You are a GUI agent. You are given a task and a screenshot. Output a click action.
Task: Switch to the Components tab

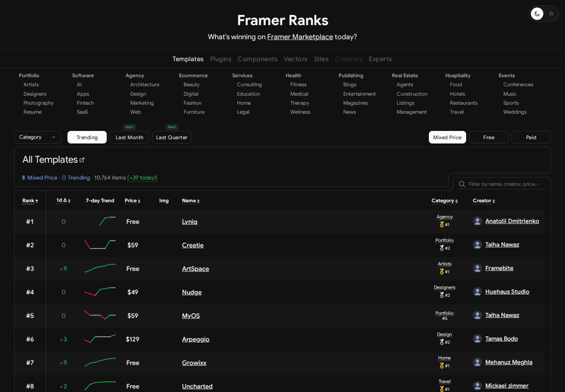(x=258, y=59)
